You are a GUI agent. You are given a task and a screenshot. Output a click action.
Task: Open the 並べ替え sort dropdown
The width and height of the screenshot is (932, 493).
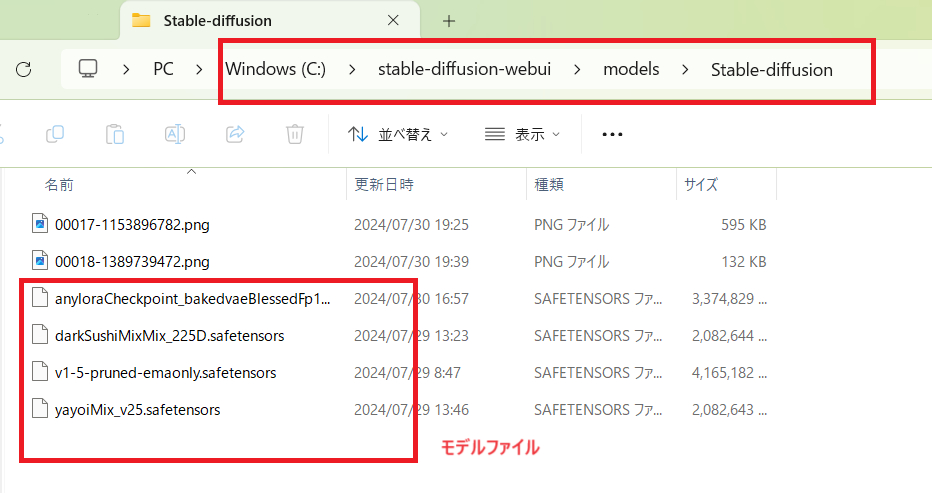coord(398,134)
